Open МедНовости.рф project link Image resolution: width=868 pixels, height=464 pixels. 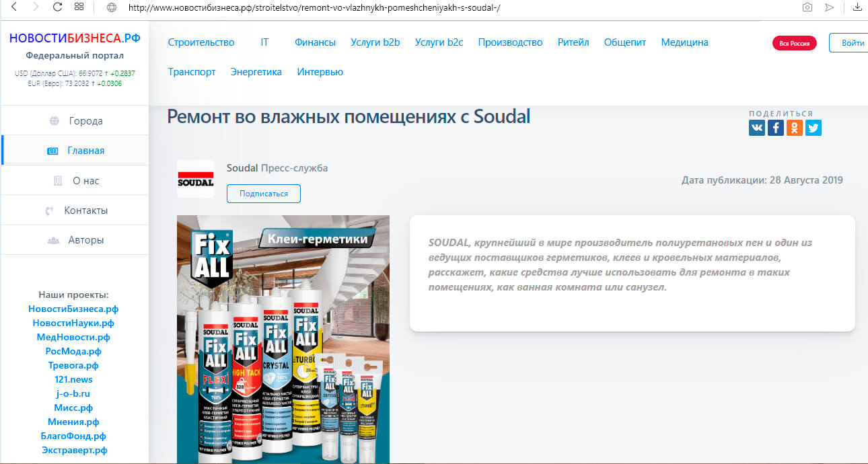tap(73, 337)
